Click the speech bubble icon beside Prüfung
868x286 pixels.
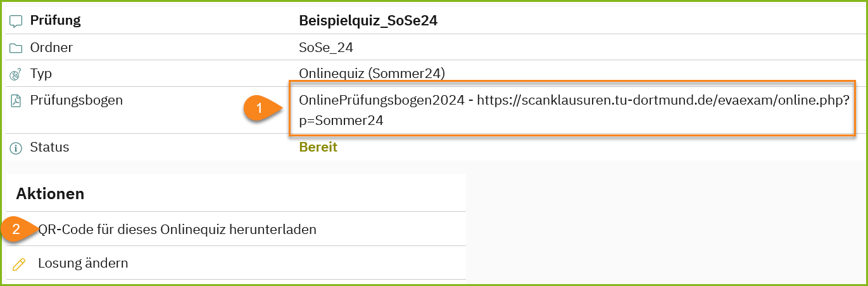coord(16,21)
